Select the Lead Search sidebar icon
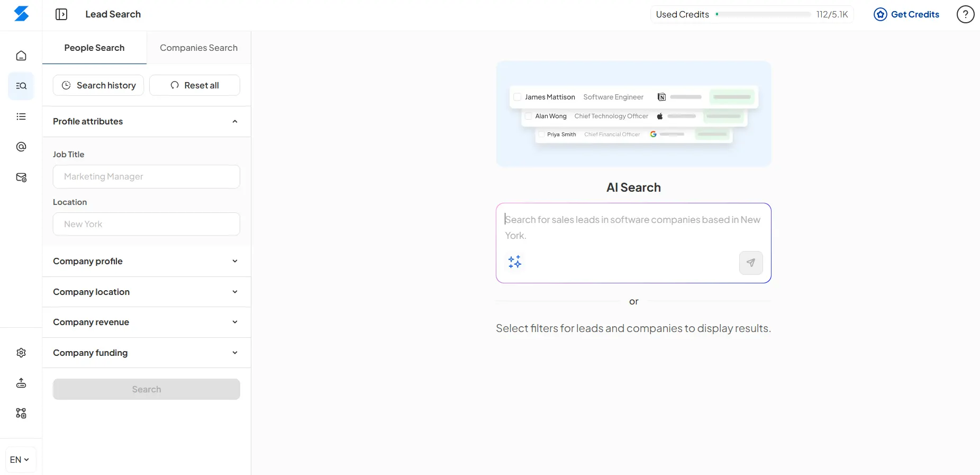This screenshot has width=980, height=475. (21, 86)
